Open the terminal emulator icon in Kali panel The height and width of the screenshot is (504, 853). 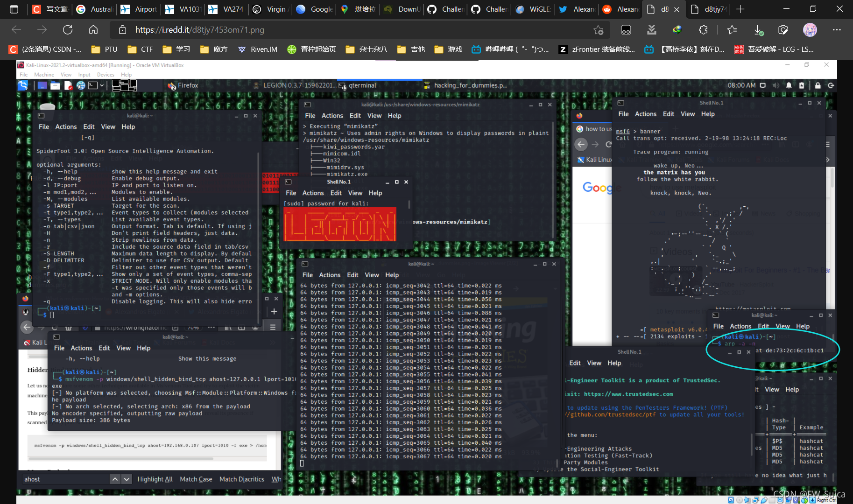coord(93,85)
